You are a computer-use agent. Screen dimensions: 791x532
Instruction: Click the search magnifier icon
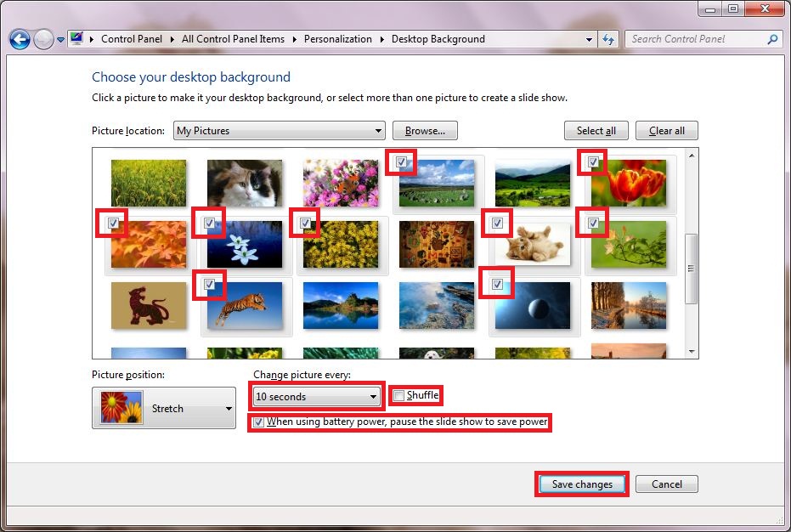pyautogui.click(x=772, y=39)
